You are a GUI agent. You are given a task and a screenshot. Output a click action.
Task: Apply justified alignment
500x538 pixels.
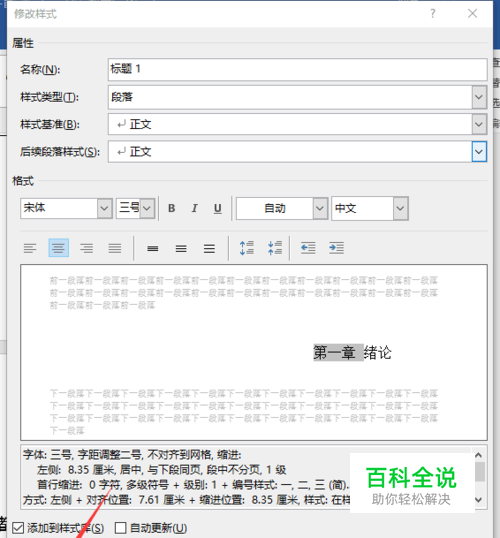tap(115, 248)
